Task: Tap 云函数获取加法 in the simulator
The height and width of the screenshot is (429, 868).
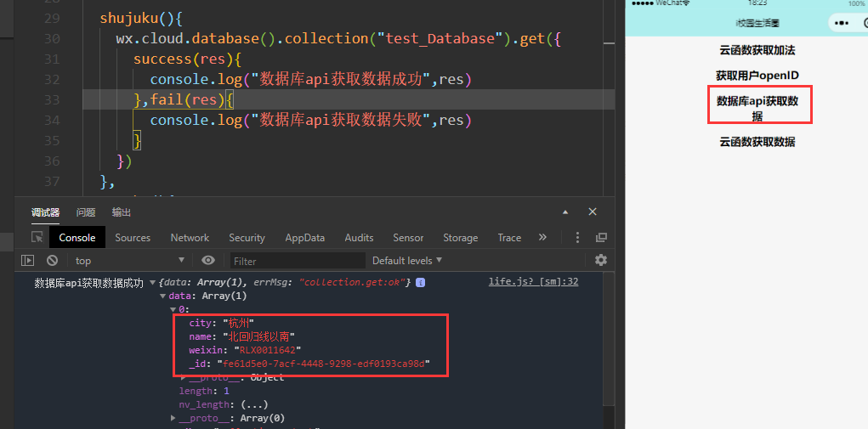Action: point(757,50)
